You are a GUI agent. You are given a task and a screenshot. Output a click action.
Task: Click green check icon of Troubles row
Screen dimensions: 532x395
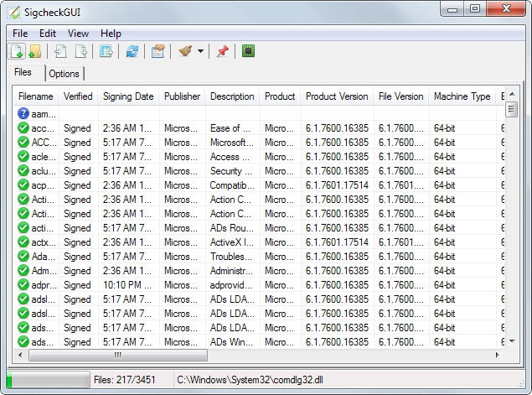(x=23, y=257)
